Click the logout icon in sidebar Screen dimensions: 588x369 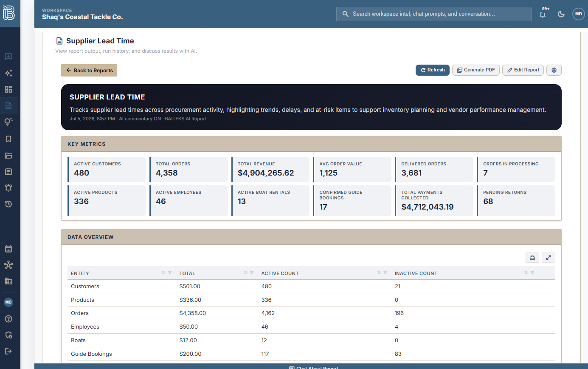click(x=8, y=351)
